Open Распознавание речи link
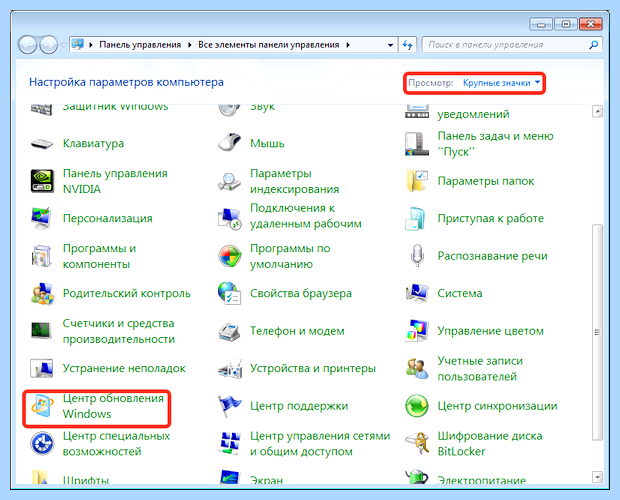 (x=492, y=256)
